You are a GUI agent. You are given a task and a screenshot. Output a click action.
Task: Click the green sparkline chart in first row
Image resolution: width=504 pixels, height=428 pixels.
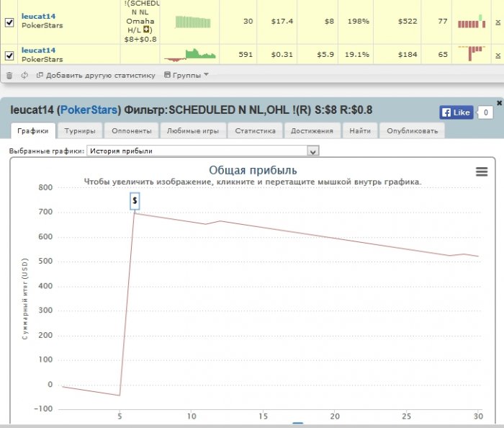[x=195, y=22]
